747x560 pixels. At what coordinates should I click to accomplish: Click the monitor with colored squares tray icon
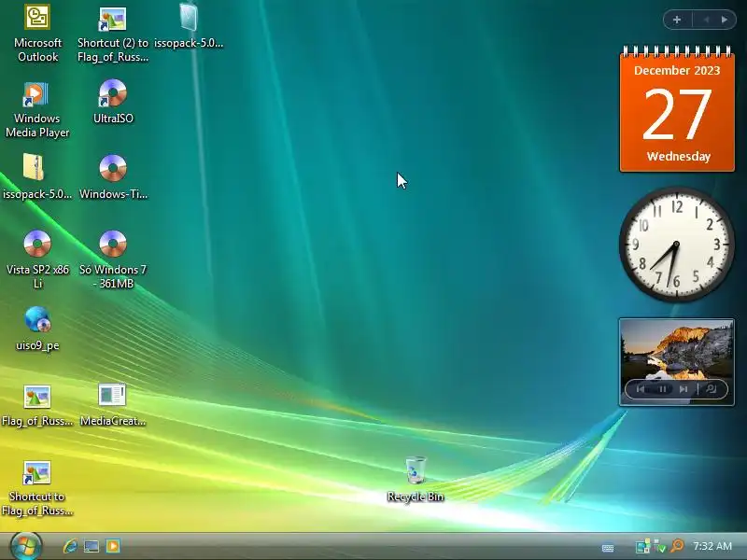point(642,546)
